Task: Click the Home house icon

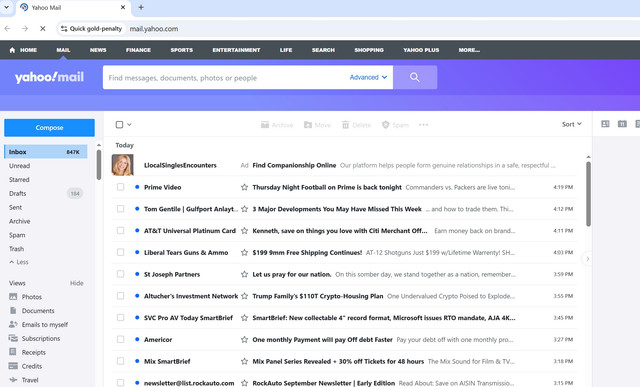Action: click(12, 50)
